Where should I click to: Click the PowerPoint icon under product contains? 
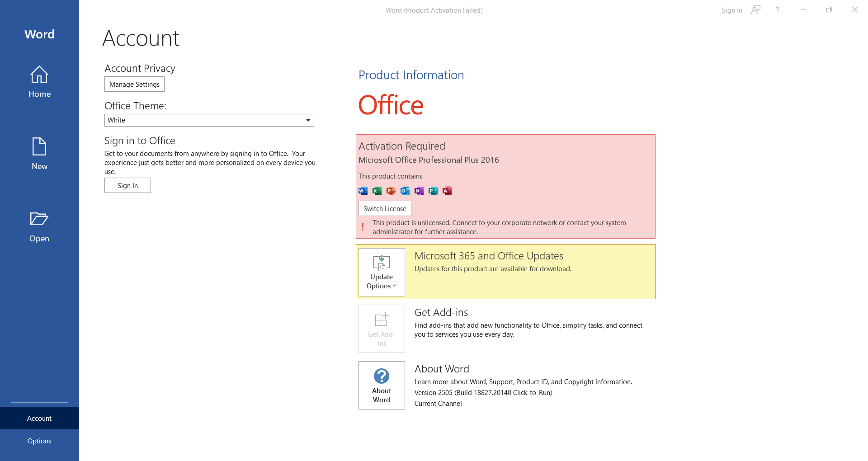[391, 191]
